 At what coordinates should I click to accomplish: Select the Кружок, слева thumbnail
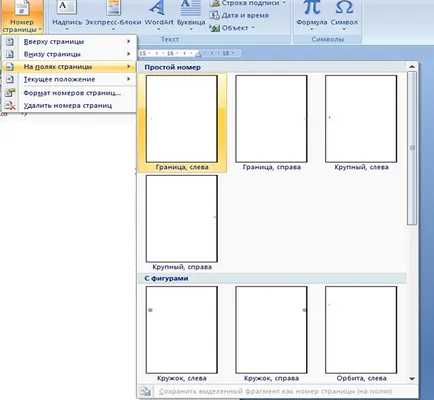click(182, 334)
